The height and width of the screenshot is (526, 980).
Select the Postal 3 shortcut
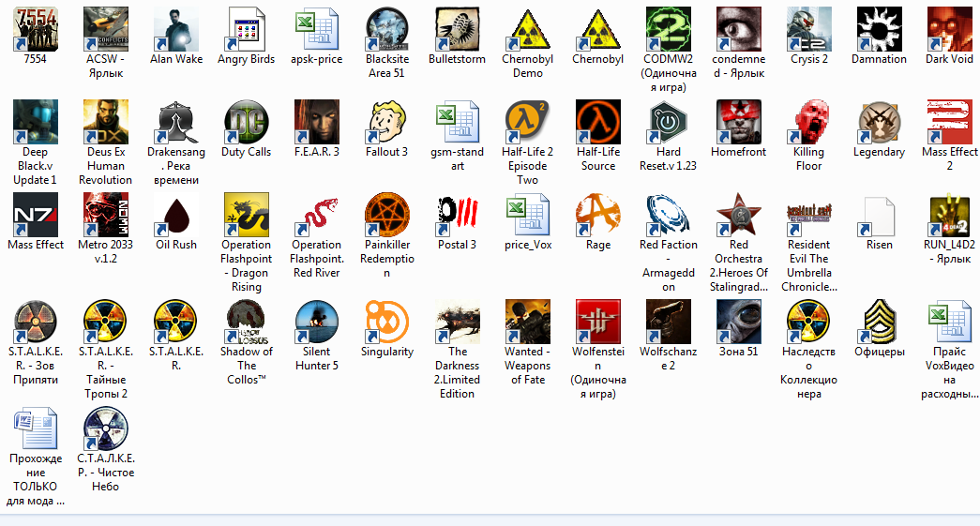point(458,215)
